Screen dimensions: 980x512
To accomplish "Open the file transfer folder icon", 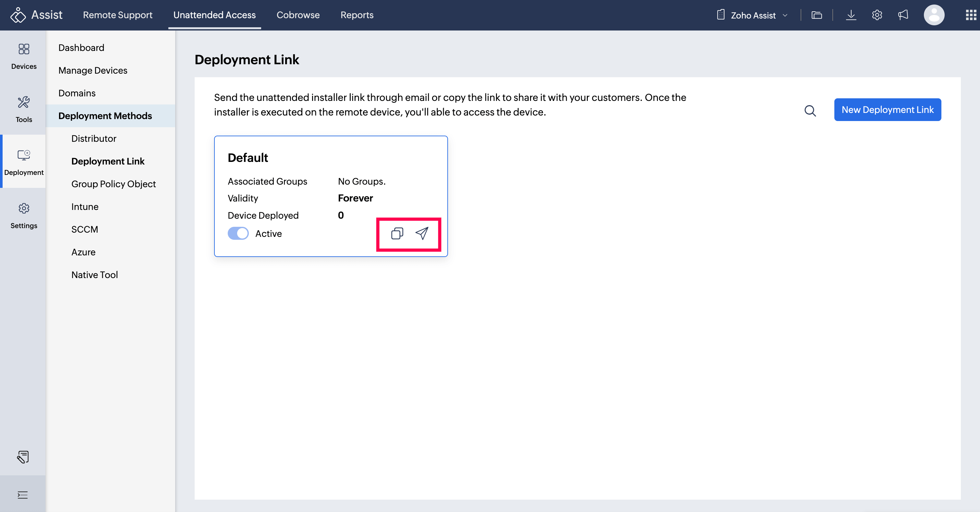I will [x=817, y=15].
